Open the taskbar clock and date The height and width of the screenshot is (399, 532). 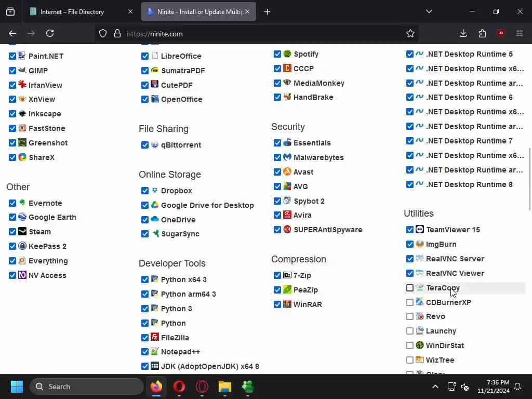click(x=494, y=387)
